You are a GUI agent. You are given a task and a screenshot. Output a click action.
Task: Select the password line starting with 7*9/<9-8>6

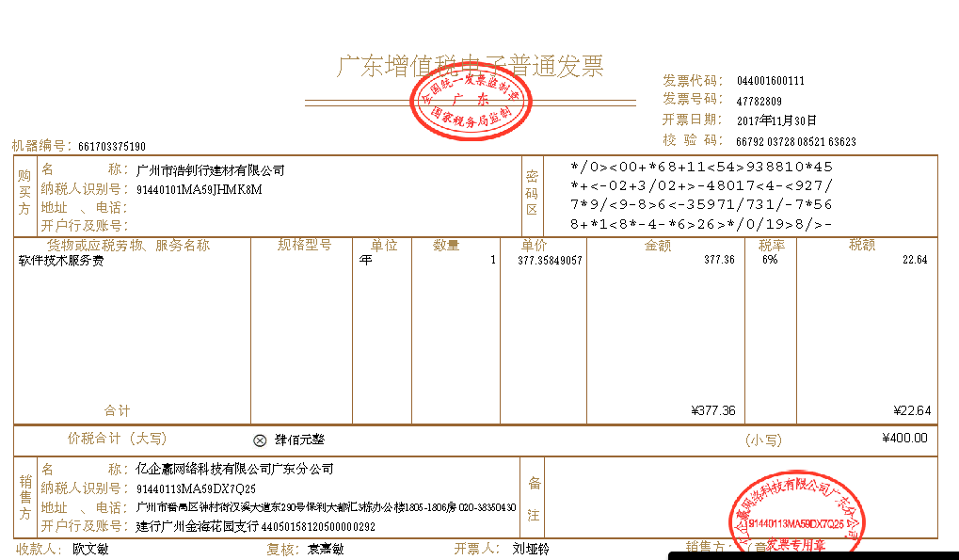pyautogui.click(x=701, y=205)
